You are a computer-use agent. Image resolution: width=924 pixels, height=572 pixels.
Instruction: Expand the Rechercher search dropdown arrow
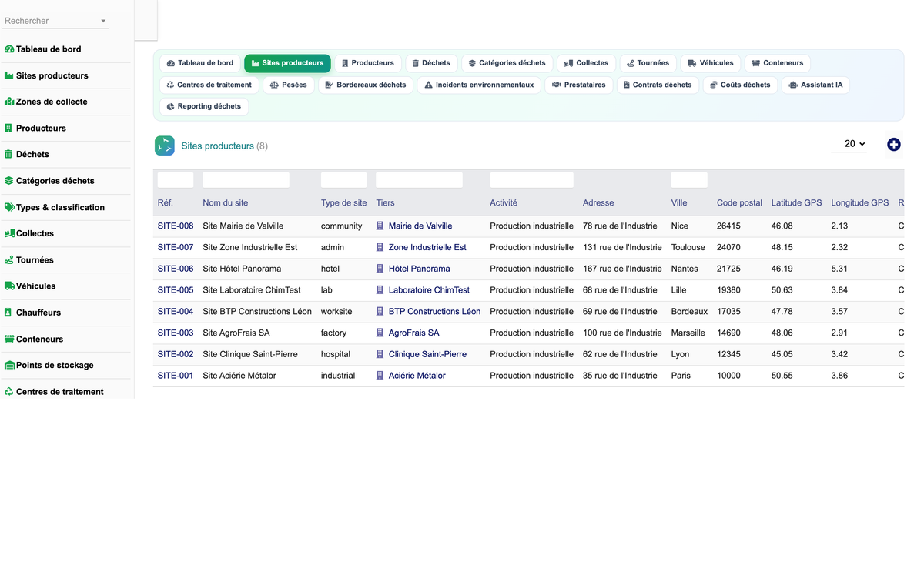(104, 22)
